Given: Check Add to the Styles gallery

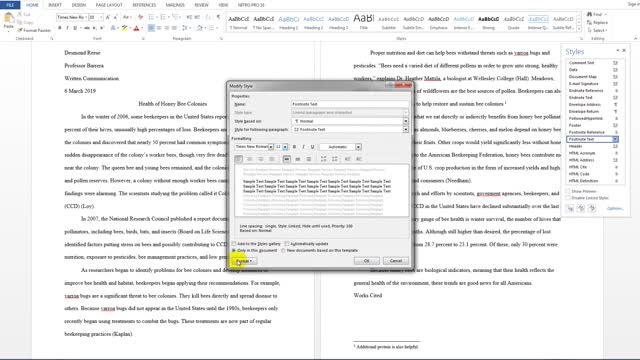Looking at the screenshot, I should (234, 244).
